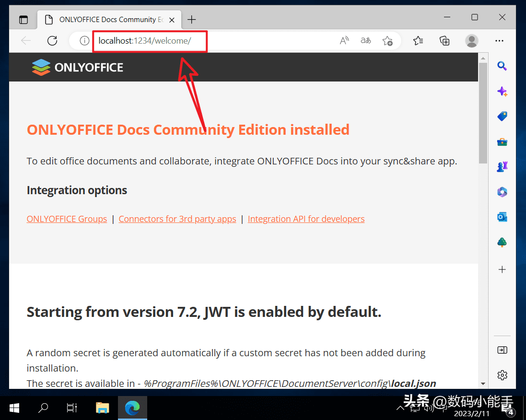The height and width of the screenshot is (420, 526).
Task: Open the Collections icon
Action: click(x=445, y=41)
